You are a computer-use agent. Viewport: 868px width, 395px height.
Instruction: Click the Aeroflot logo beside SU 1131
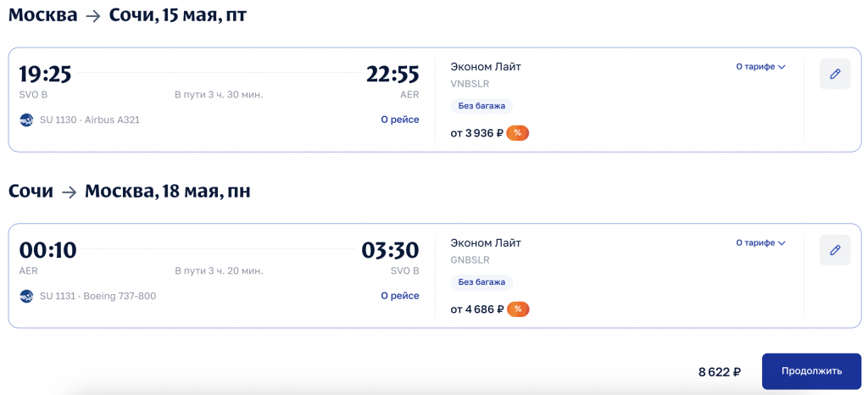point(26,296)
